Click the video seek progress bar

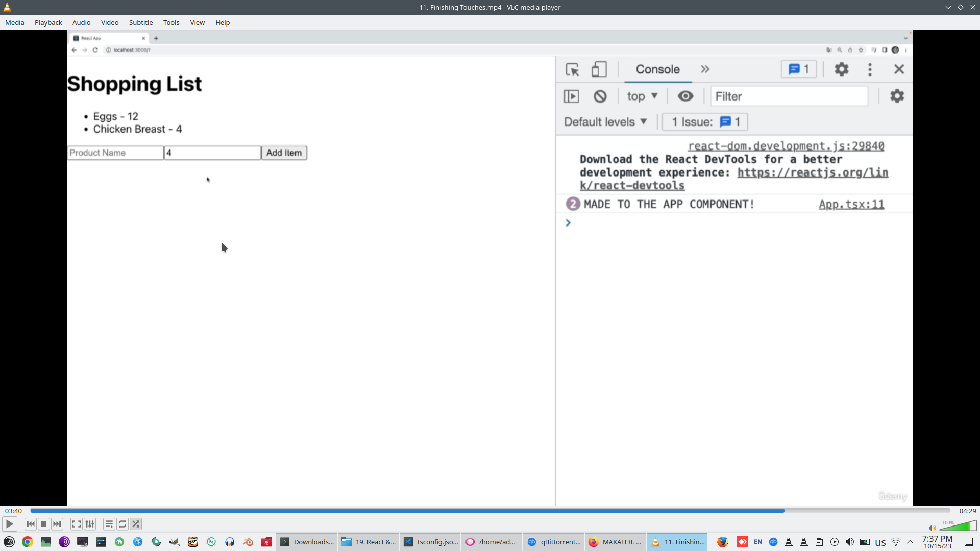(x=490, y=511)
